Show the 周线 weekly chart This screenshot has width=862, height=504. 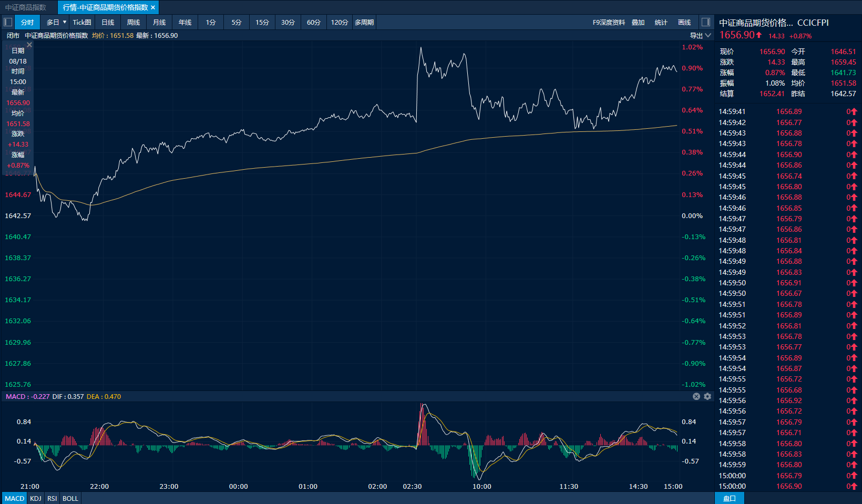point(134,22)
